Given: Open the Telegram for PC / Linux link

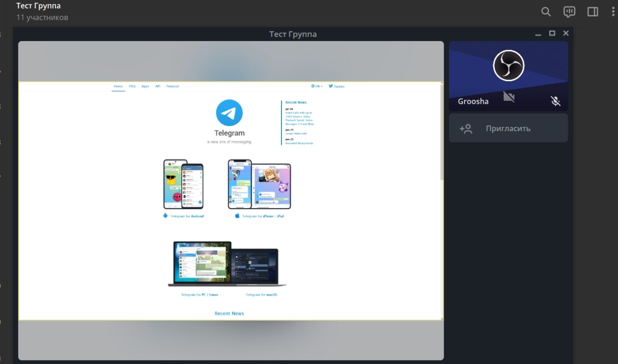Looking at the screenshot, I should point(199,294).
